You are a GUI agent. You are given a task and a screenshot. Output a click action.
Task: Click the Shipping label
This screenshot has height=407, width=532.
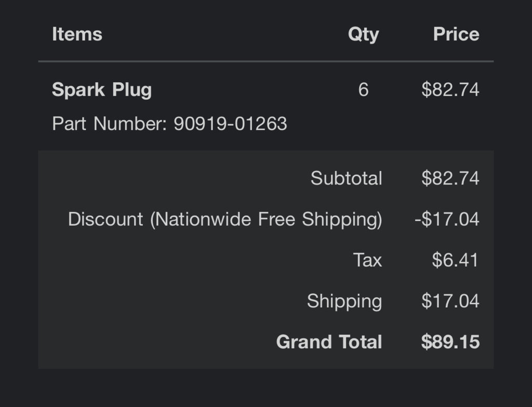pyautogui.click(x=344, y=301)
